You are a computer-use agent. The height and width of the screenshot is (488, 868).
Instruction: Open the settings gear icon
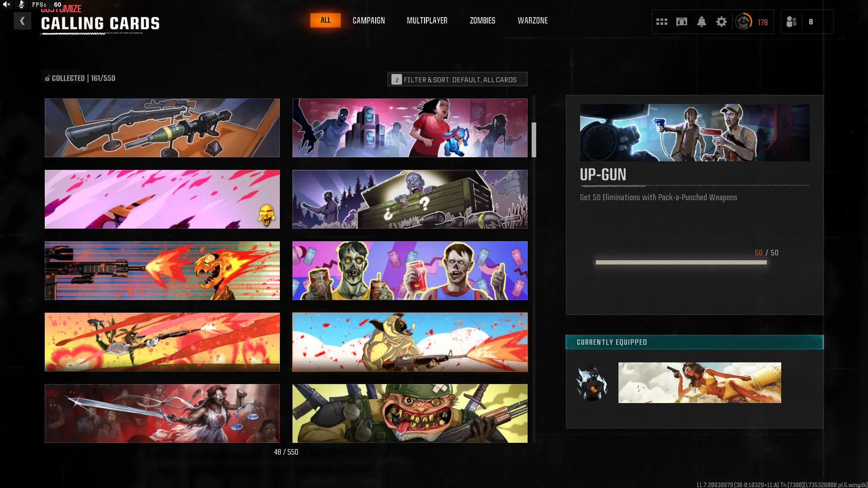721,22
